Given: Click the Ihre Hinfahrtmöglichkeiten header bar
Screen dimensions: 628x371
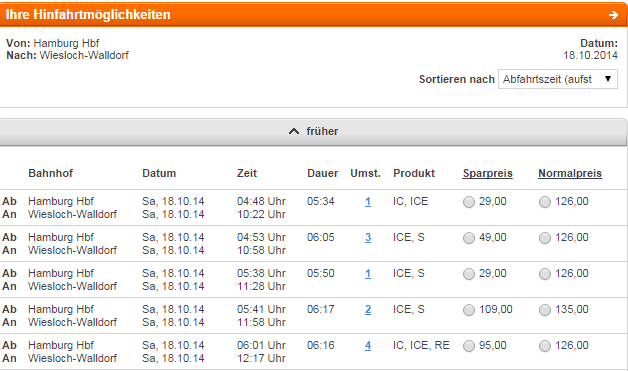Looking at the screenshot, I should pyautogui.click(x=314, y=15).
